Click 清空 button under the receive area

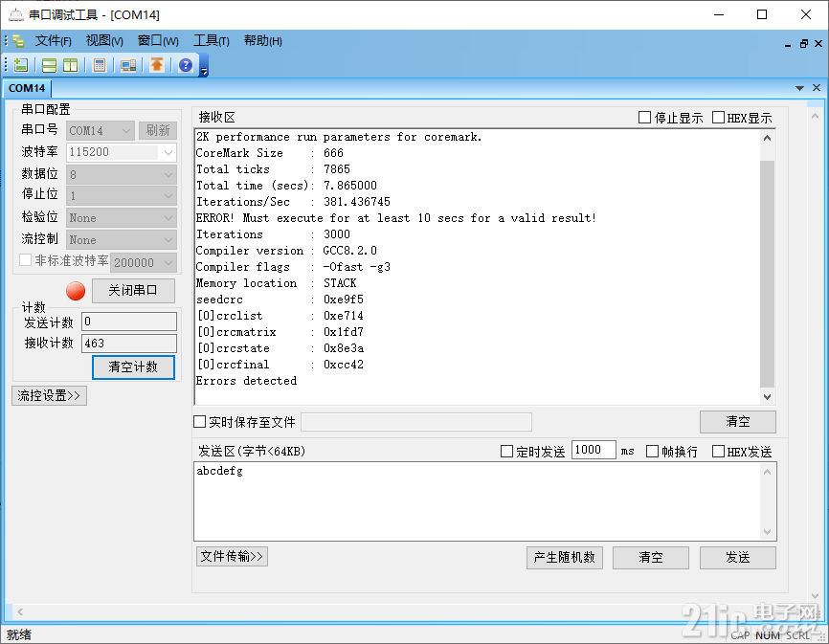tap(738, 422)
